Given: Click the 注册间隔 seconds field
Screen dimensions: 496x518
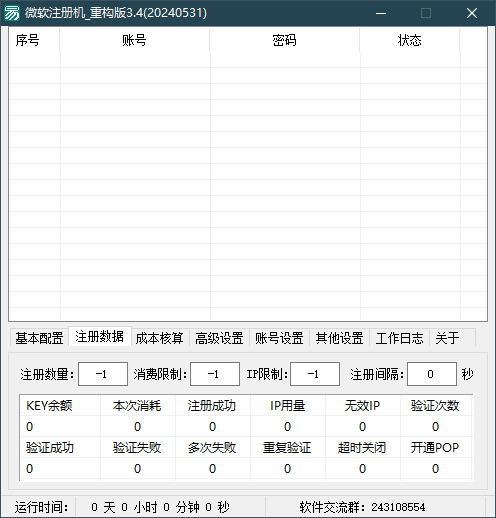Looking at the screenshot, I should (432, 374).
